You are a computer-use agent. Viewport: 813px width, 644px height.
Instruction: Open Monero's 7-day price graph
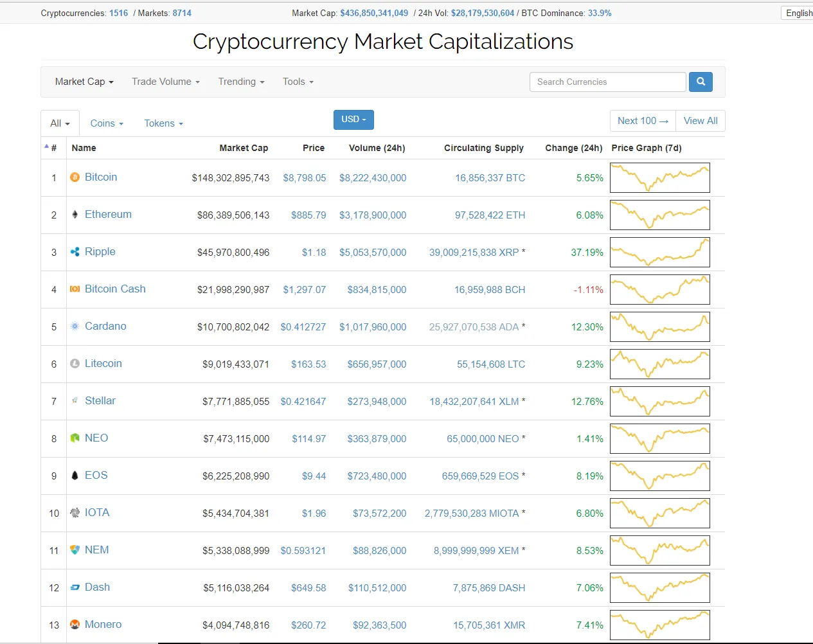[x=660, y=625]
